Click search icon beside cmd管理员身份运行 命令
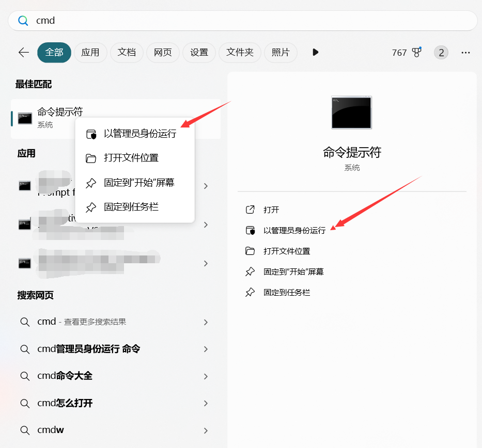Viewport: 482px width, 448px height. coord(25,349)
